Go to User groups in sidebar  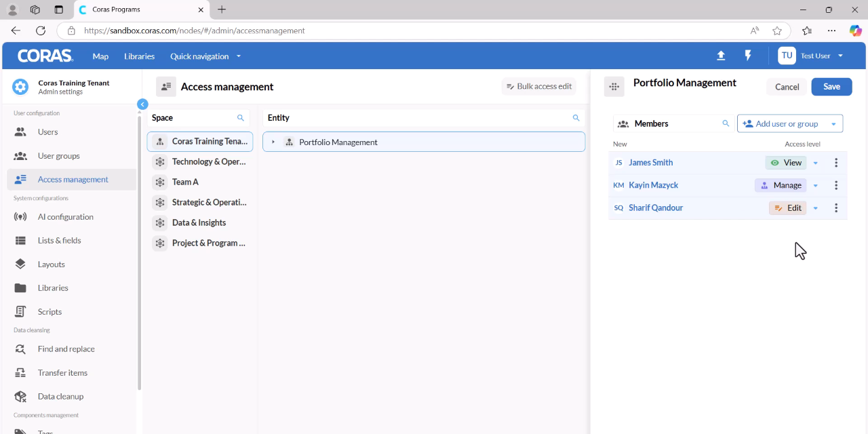pos(72,156)
